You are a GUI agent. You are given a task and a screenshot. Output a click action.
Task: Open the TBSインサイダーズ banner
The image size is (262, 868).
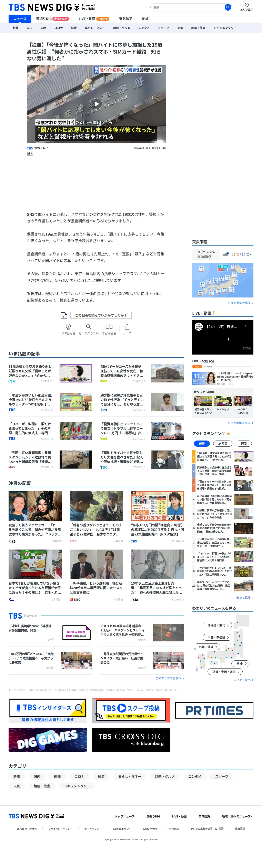tap(48, 710)
